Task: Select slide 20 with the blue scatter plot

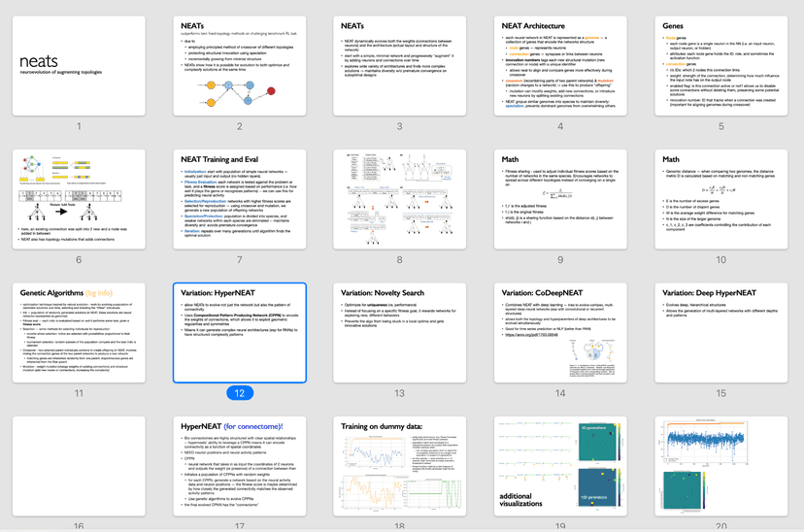Action: tap(721, 466)
